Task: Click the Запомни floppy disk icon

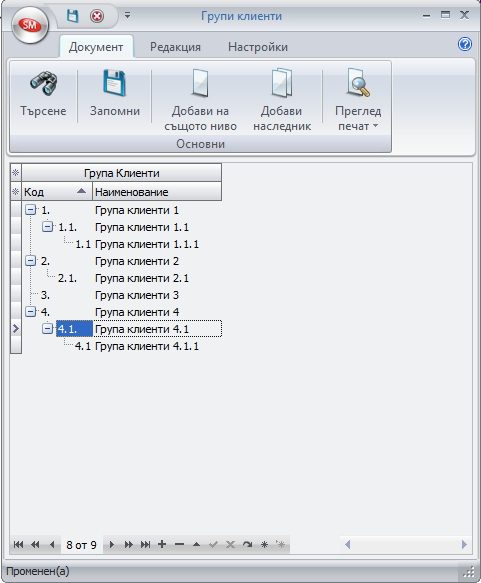Action: click(x=114, y=83)
